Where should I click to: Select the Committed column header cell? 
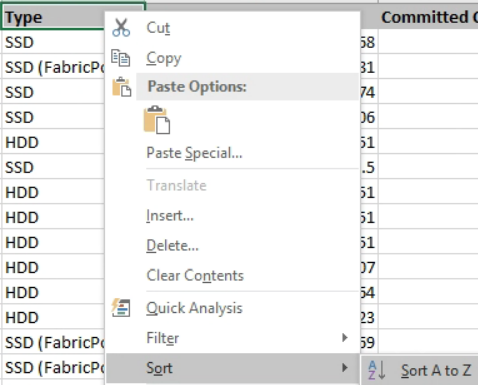428,17
